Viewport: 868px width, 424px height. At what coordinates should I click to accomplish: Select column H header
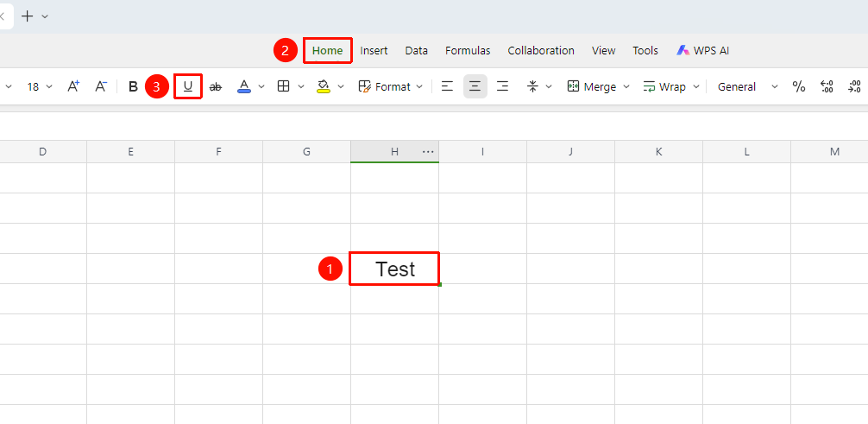(394, 151)
